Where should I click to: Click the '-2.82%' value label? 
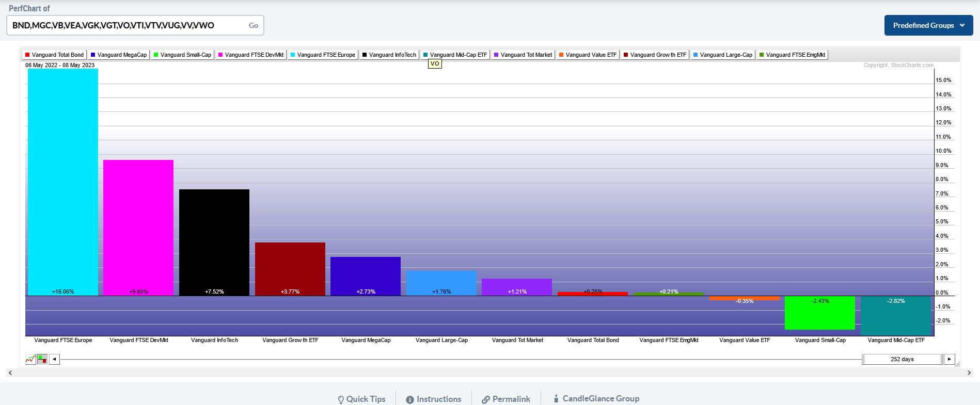click(896, 301)
